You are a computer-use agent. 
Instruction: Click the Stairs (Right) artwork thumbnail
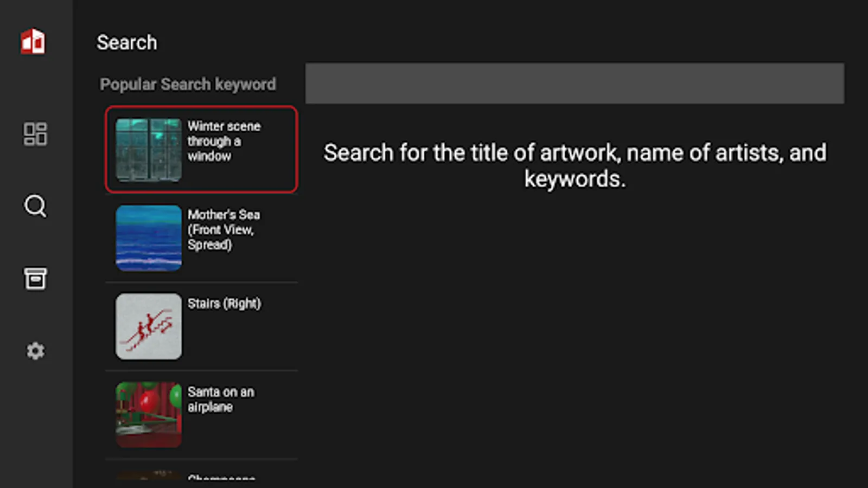coord(148,326)
